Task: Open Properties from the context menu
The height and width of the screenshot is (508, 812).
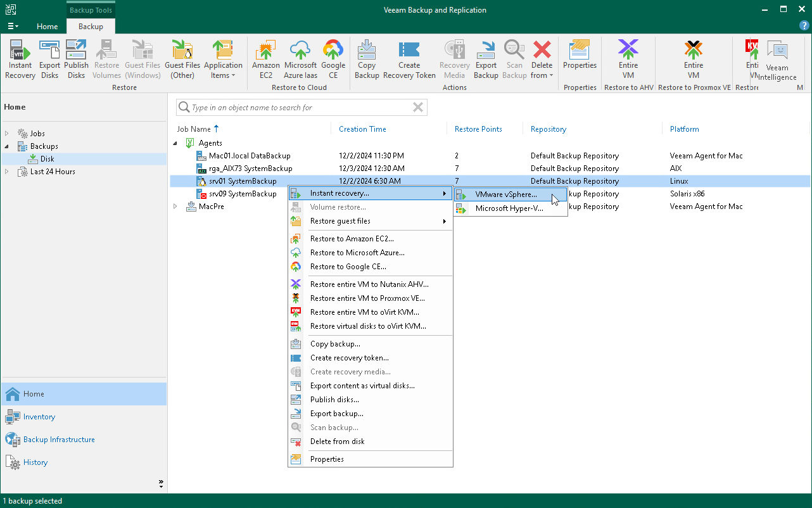Action: (371, 459)
